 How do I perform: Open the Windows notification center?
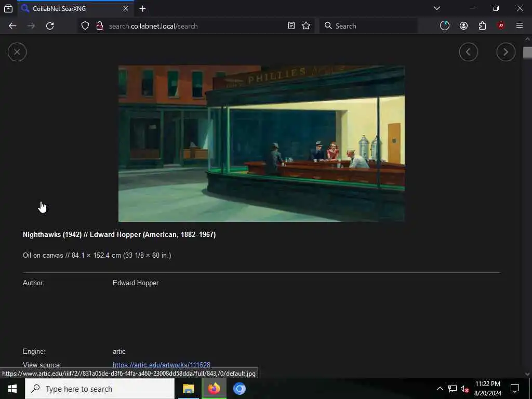pos(515,389)
